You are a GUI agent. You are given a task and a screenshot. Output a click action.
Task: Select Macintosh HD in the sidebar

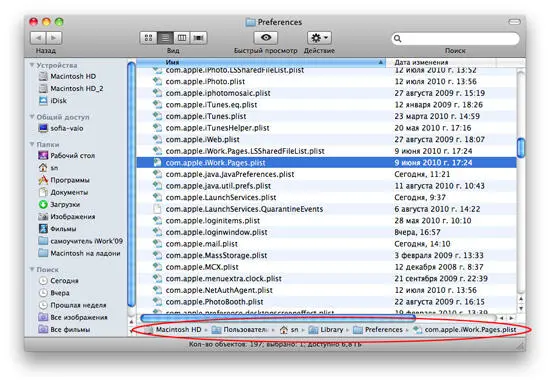pyautogui.click(x=67, y=76)
